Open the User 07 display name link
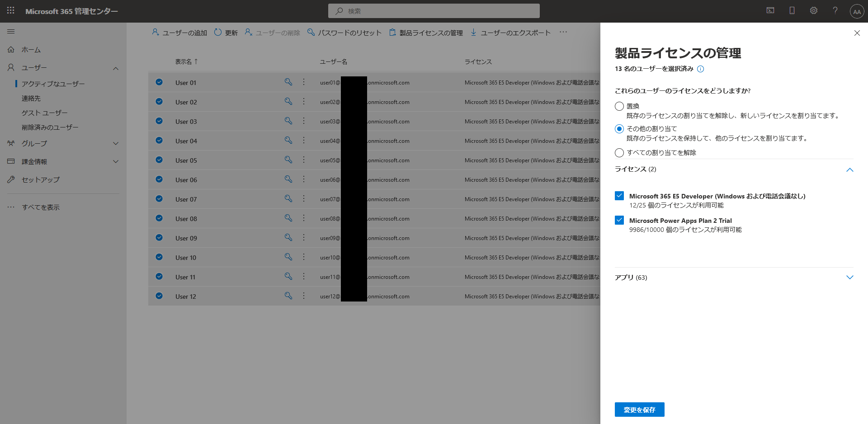868x424 pixels. 186,199
